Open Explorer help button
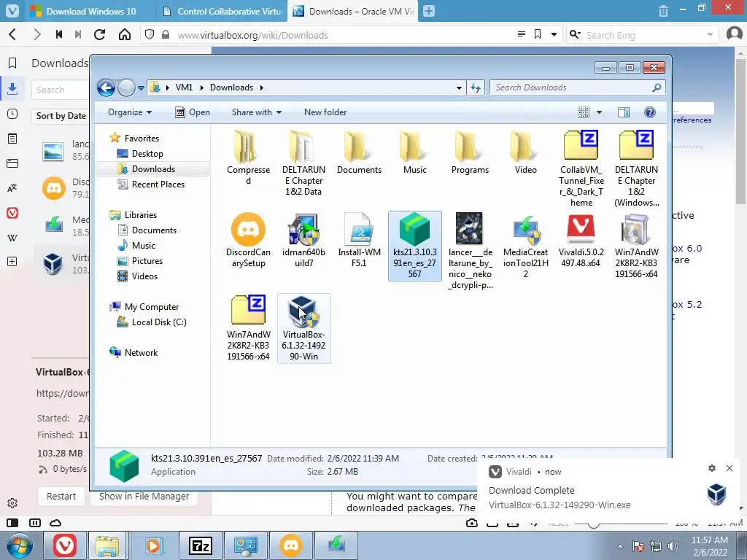The width and height of the screenshot is (747, 560). [x=649, y=112]
